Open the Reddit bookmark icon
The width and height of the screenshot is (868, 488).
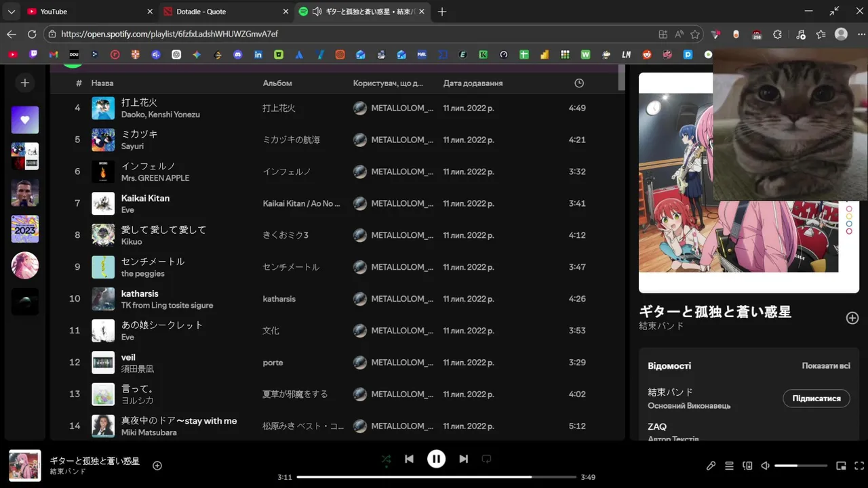tap(647, 54)
